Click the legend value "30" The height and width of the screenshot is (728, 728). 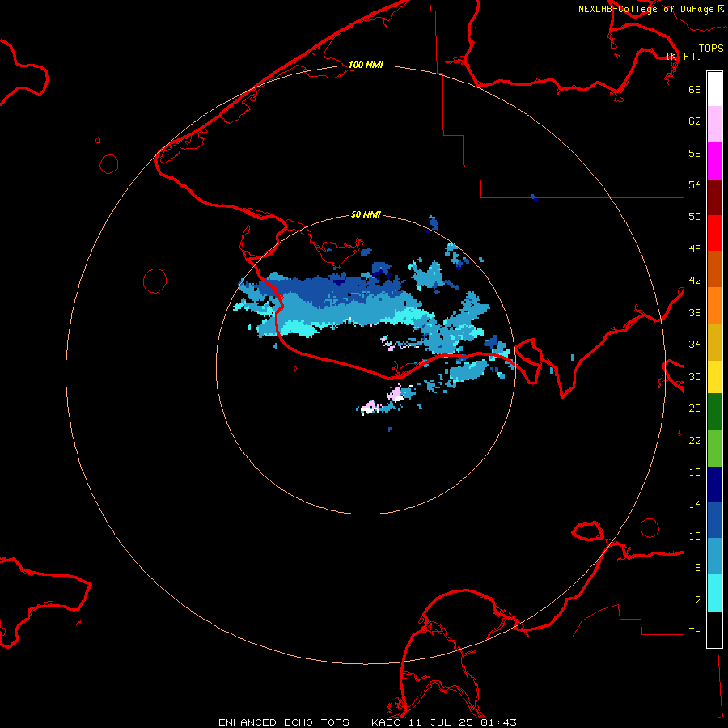coord(695,376)
